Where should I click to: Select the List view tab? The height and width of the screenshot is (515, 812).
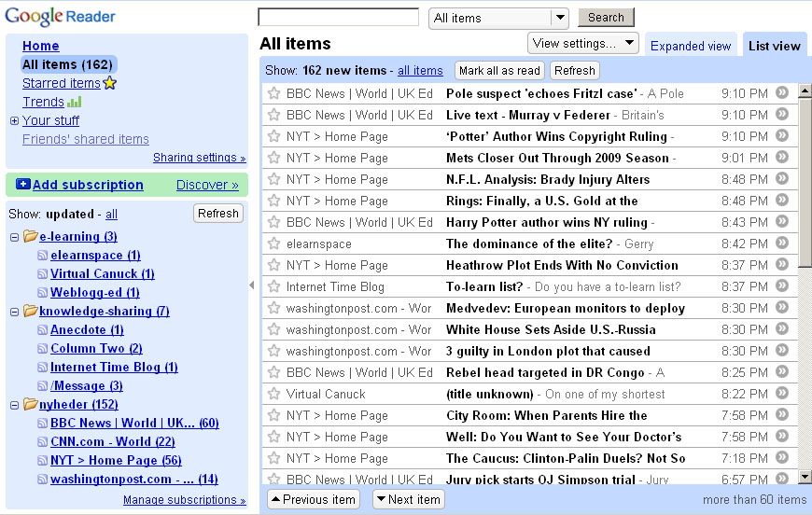(x=774, y=46)
